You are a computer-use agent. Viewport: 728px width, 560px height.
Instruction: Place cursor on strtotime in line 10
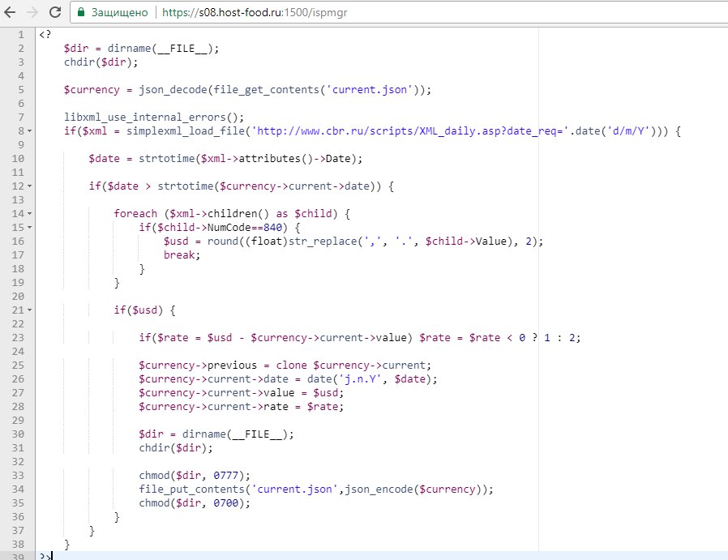coord(166,159)
